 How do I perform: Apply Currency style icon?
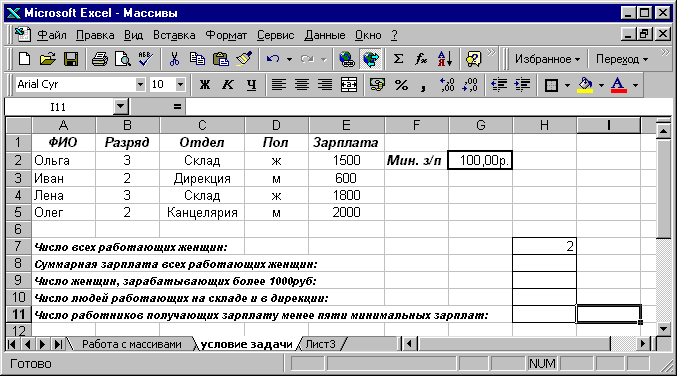(377, 85)
